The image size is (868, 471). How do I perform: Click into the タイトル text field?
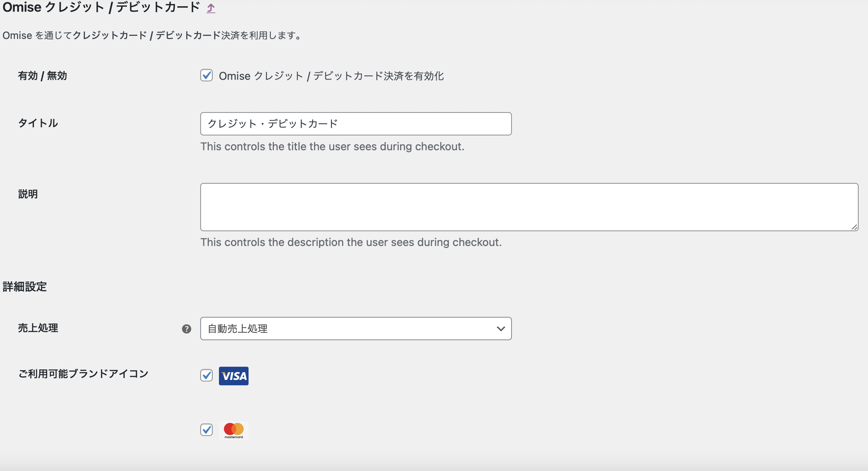[355, 124]
